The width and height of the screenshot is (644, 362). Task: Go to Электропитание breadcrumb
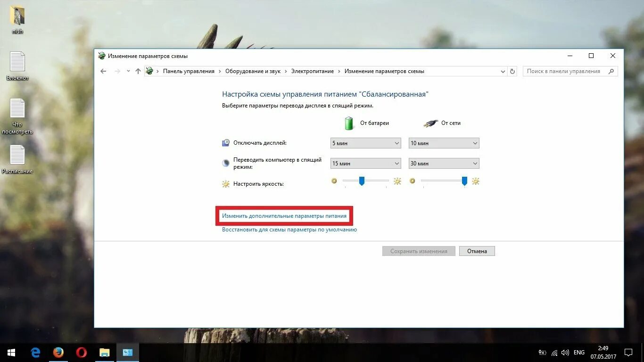coord(312,71)
